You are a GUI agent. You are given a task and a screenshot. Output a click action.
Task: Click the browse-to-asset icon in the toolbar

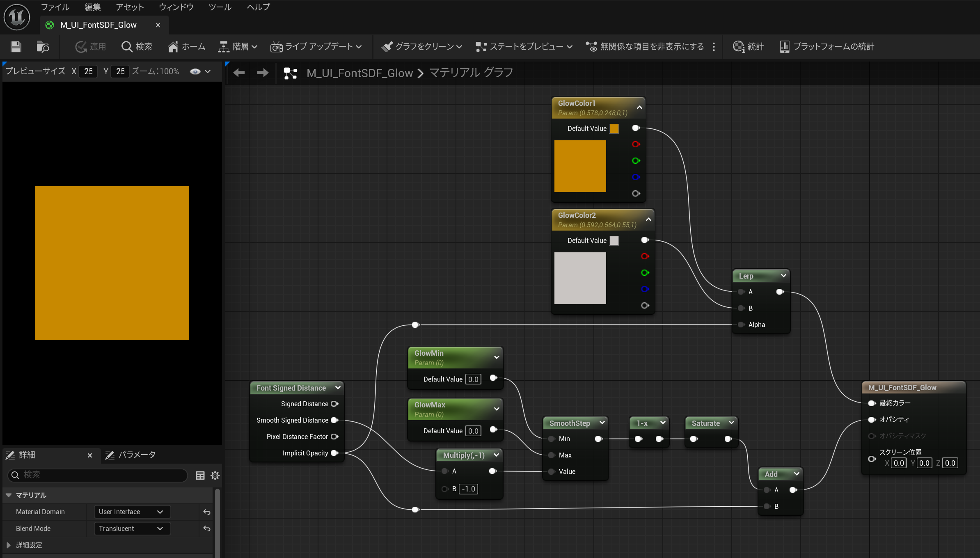(x=43, y=47)
